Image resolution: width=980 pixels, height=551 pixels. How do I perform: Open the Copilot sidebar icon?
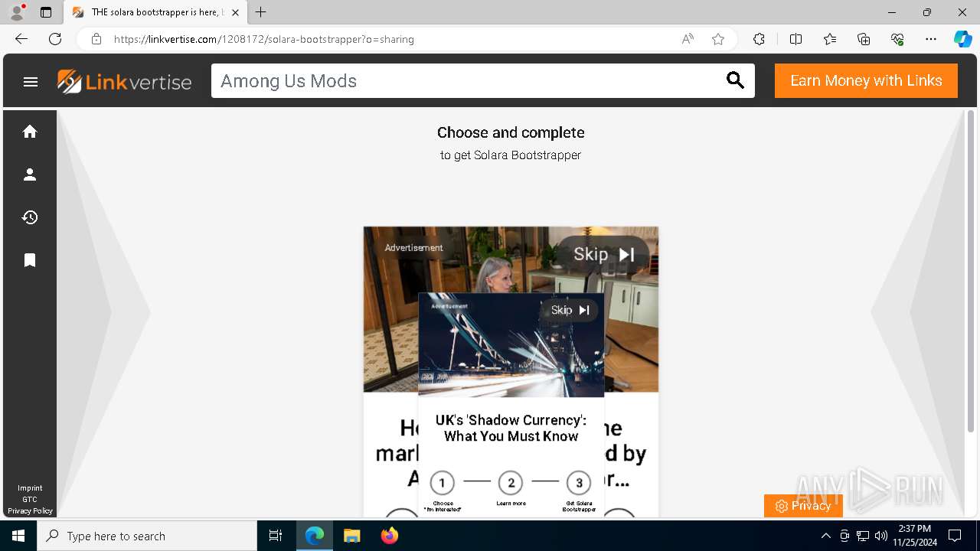click(x=962, y=39)
